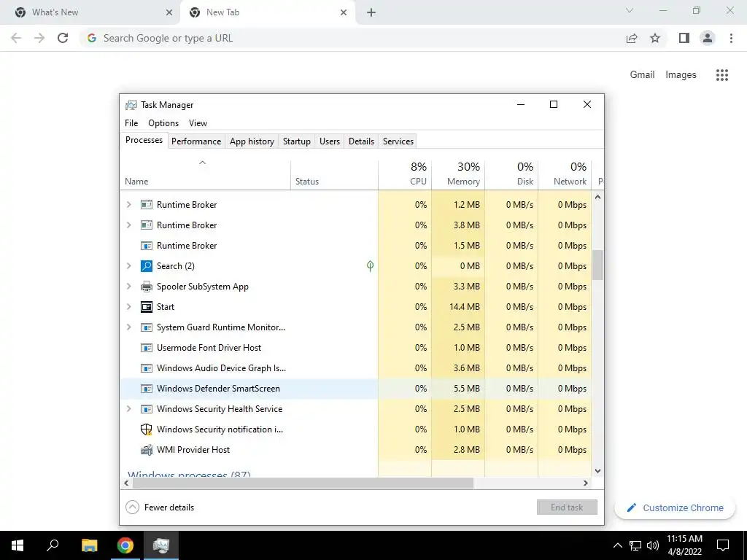Open the Windows Start menu
The image size is (747, 560).
click(x=18, y=545)
